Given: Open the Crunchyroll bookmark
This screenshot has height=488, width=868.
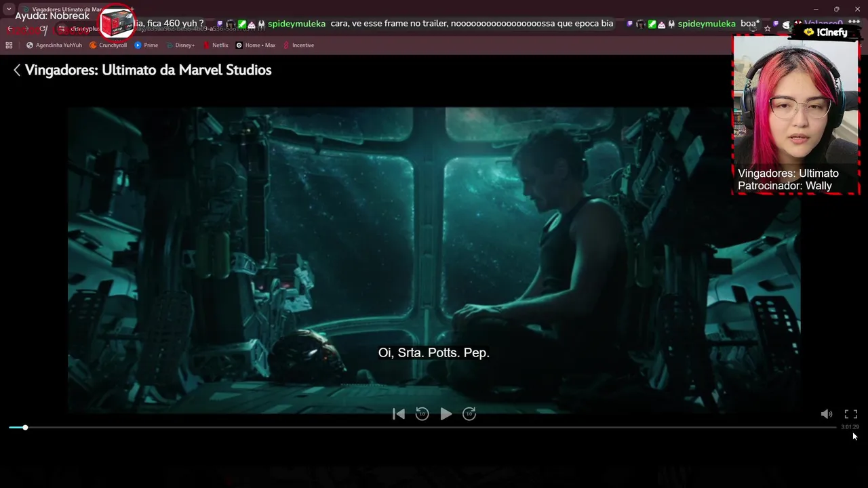Looking at the screenshot, I should click(108, 45).
